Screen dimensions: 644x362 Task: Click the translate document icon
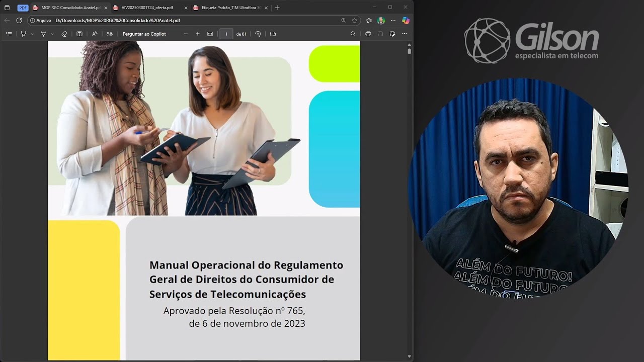[x=110, y=34]
